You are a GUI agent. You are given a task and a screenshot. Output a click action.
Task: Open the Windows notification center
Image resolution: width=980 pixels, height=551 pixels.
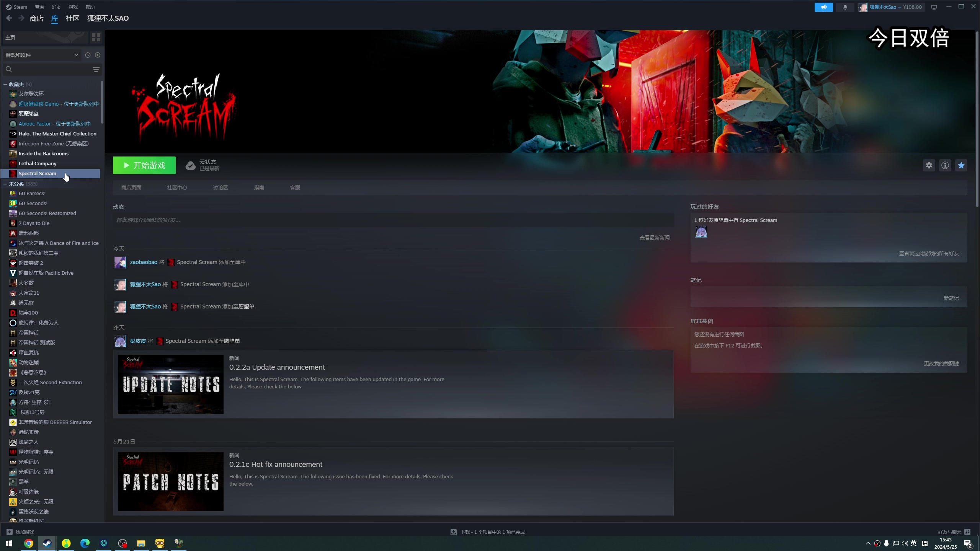[x=968, y=544]
